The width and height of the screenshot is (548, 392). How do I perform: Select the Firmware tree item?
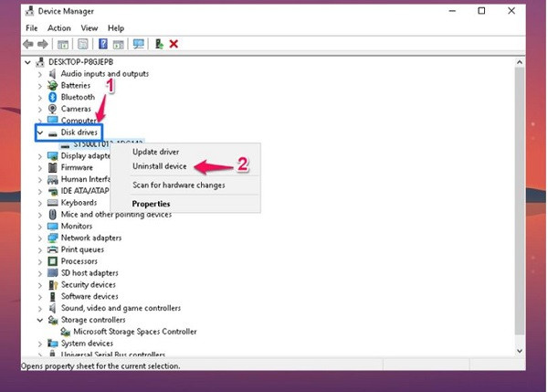pos(77,167)
